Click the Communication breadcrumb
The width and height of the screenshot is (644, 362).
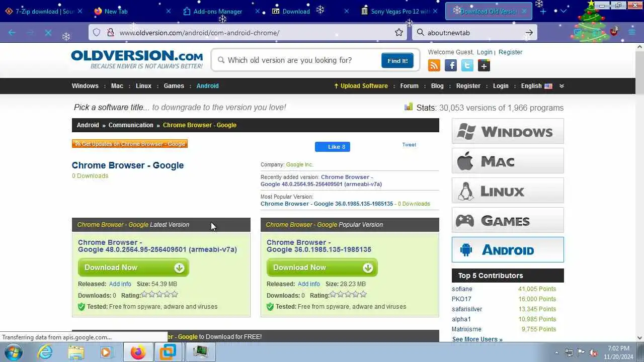pyautogui.click(x=131, y=125)
